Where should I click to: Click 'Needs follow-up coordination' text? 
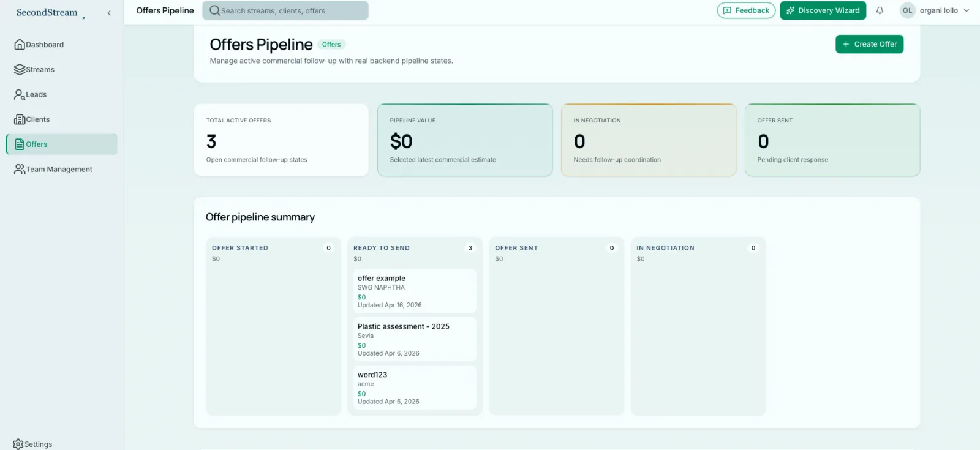tap(617, 160)
